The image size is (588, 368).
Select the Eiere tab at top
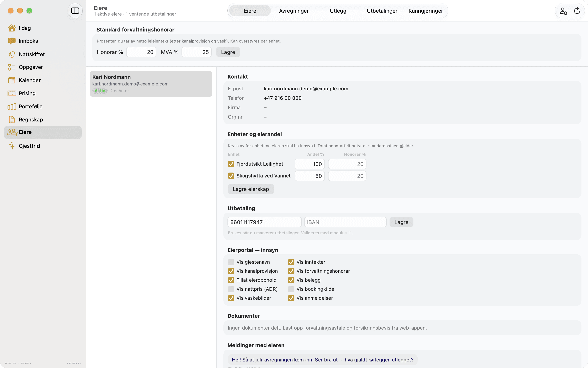pyautogui.click(x=250, y=11)
